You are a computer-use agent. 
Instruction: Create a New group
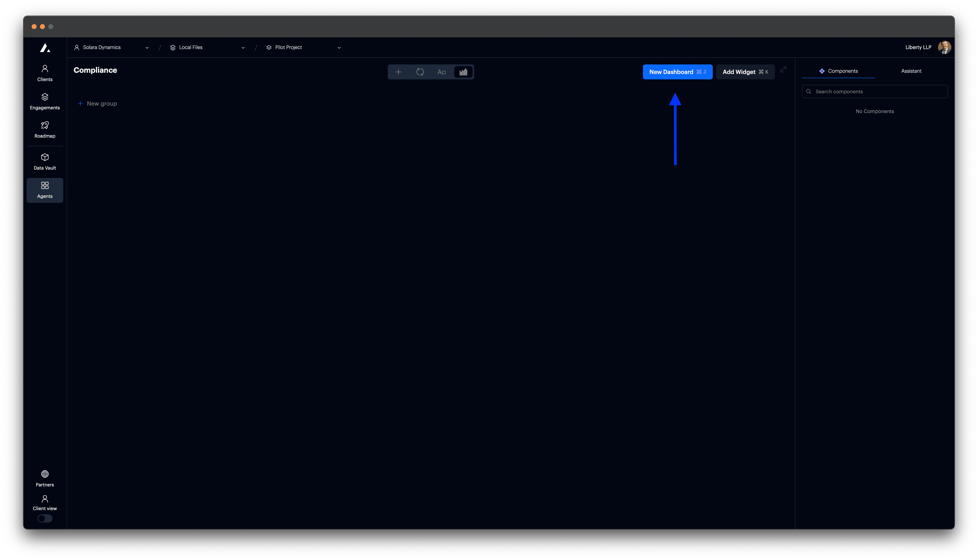(x=97, y=103)
